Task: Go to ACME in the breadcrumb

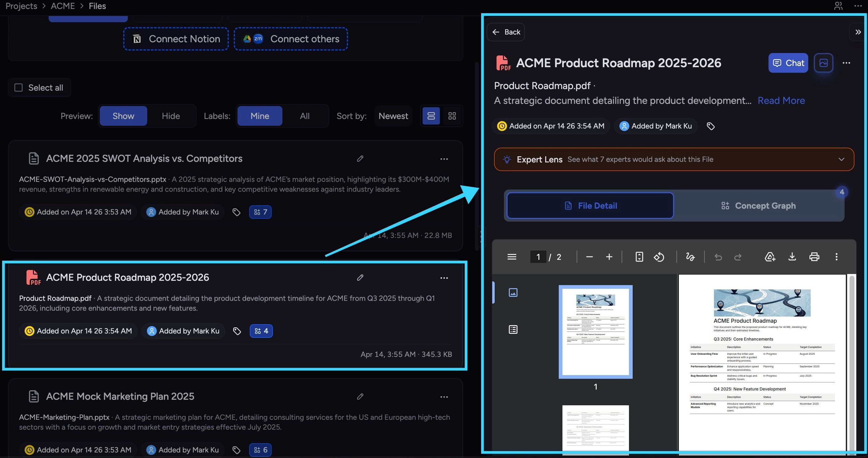Action: tap(63, 6)
